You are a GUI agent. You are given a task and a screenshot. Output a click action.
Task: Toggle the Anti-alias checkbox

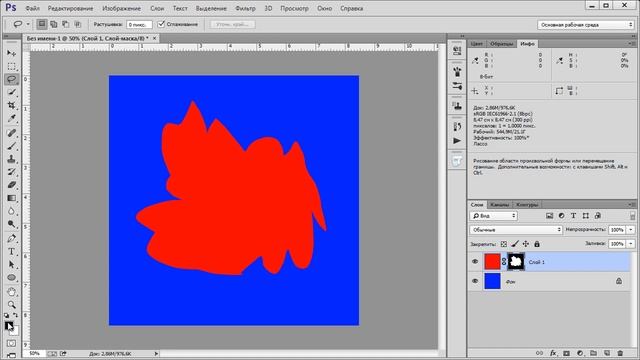pyautogui.click(x=161, y=24)
